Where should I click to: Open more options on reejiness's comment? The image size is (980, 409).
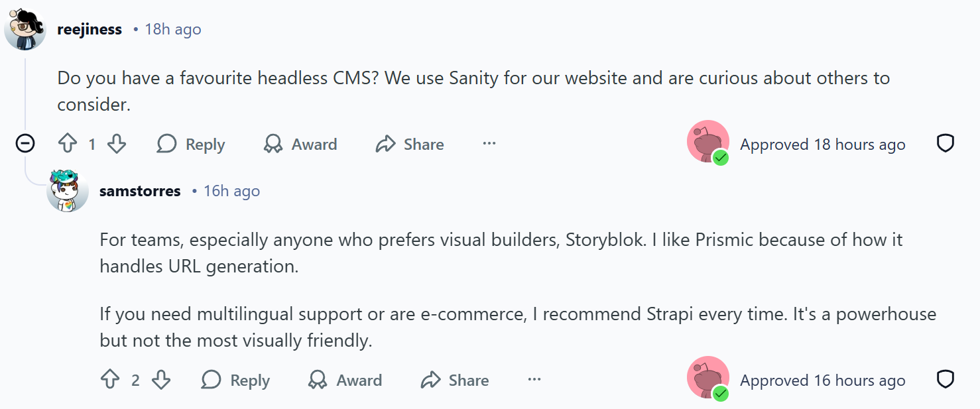[x=489, y=144]
